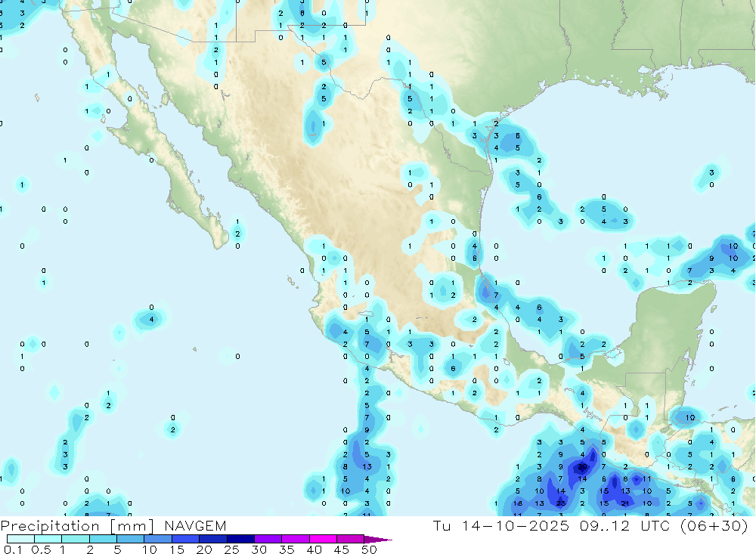Select the 2–5 mm legend color swatch
756x554 pixels.
click(x=103, y=539)
